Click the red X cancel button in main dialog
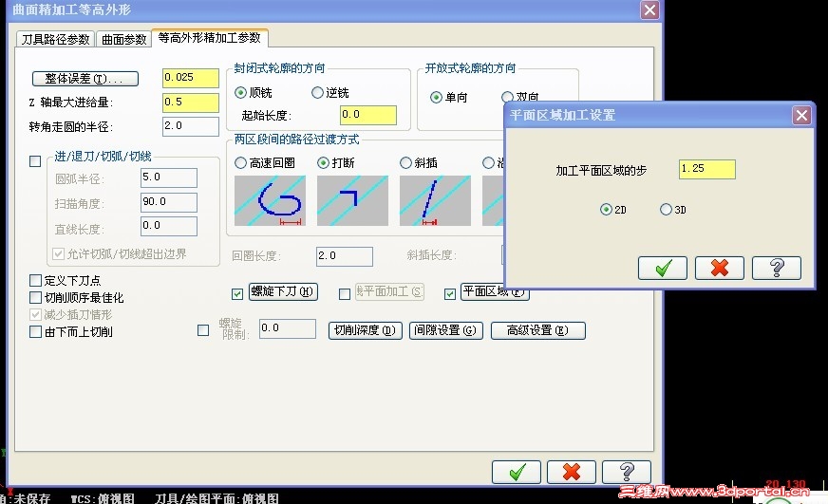Screen dimensions: 828x504 tap(572, 472)
